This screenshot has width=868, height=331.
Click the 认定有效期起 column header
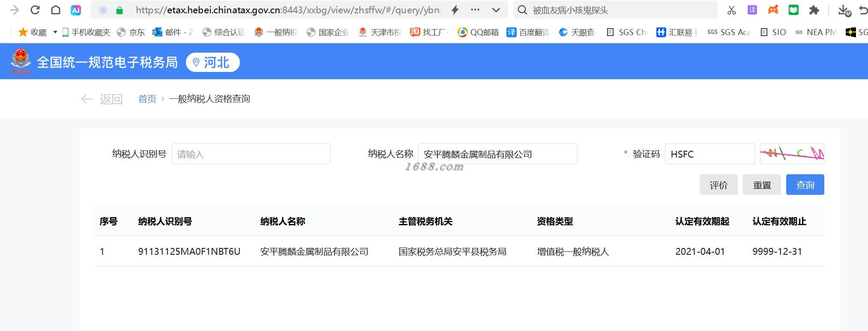(702, 221)
